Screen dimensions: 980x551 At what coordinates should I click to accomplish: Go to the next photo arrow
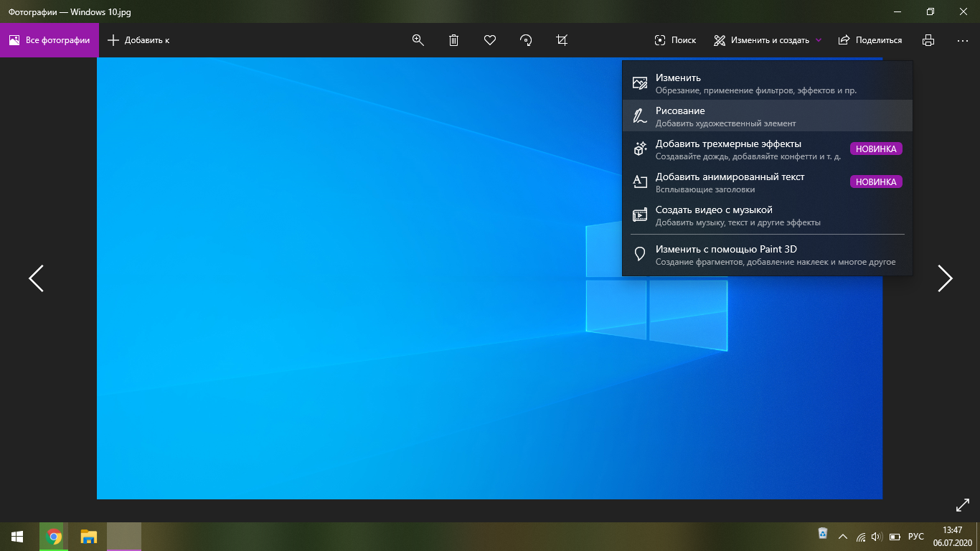click(x=945, y=278)
